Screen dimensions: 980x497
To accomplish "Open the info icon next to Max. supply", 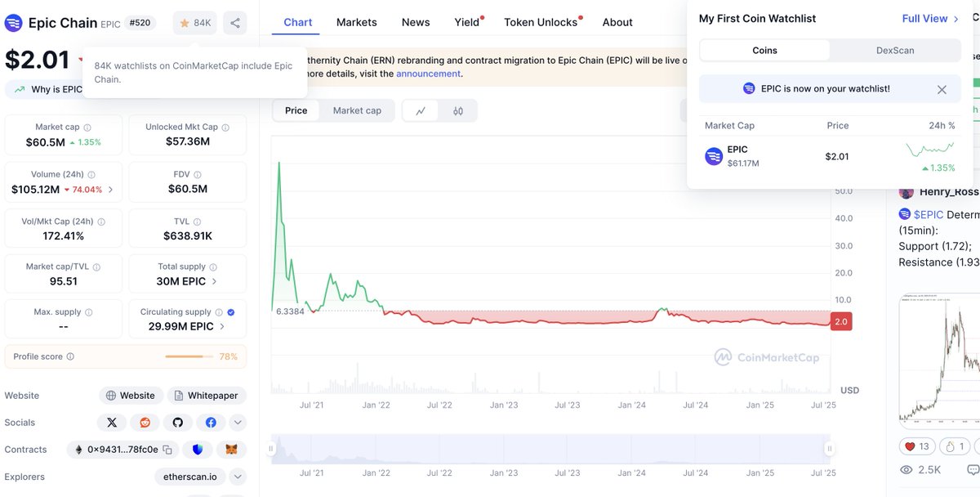I will pyautogui.click(x=89, y=312).
